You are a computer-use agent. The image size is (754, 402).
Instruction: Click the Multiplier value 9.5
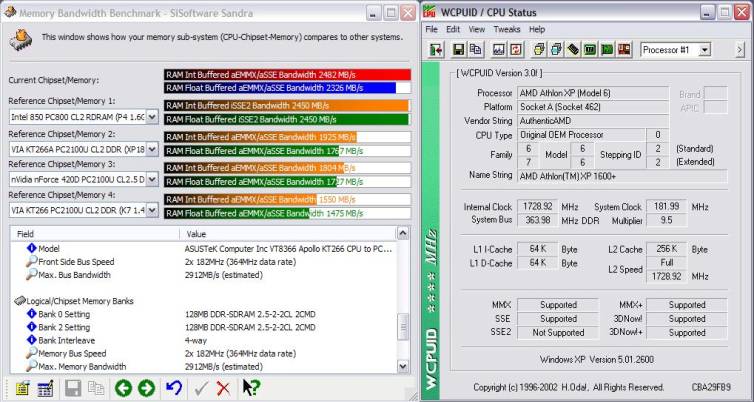click(x=666, y=220)
